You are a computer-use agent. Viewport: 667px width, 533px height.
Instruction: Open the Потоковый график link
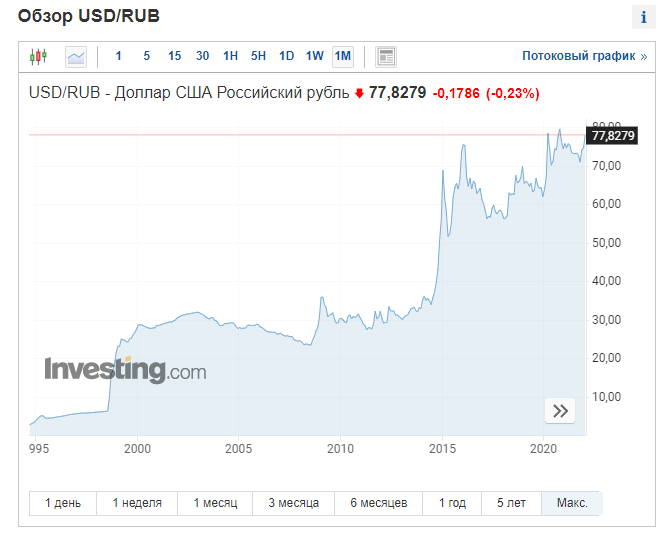tap(584, 56)
